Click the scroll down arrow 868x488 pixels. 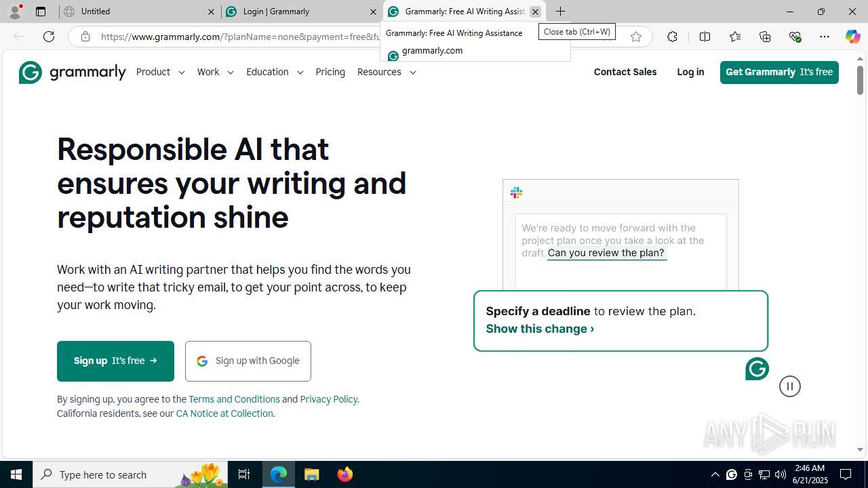tap(861, 449)
